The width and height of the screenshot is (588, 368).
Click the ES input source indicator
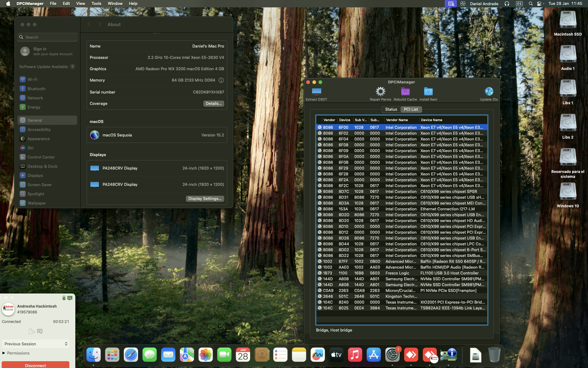point(519,4)
